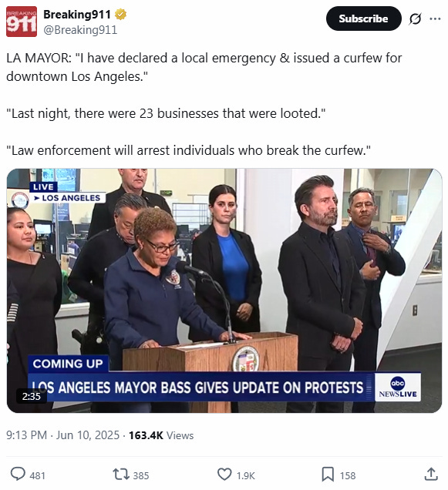Click the 385 reposts count
448x490 pixels.
(141, 475)
